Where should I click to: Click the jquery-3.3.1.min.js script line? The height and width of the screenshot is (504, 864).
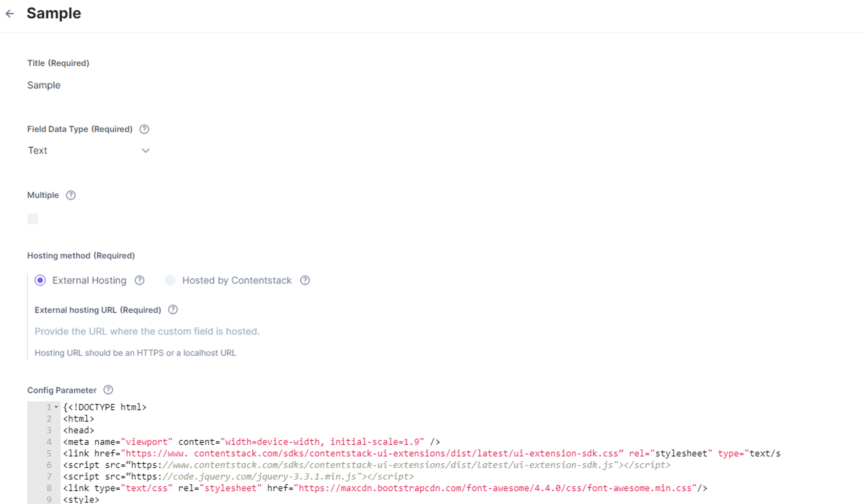coord(238,477)
